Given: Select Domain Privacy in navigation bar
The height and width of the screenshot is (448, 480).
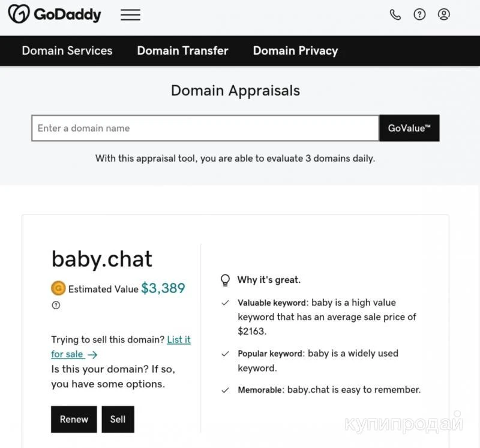Looking at the screenshot, I should click(x=295, y=51).
